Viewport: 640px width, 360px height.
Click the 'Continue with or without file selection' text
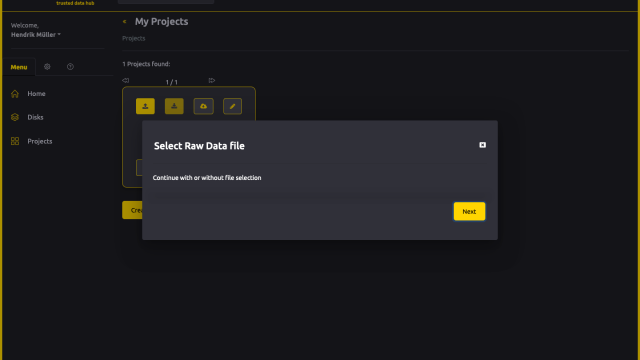pyautogui.click(x=207, y=178)
